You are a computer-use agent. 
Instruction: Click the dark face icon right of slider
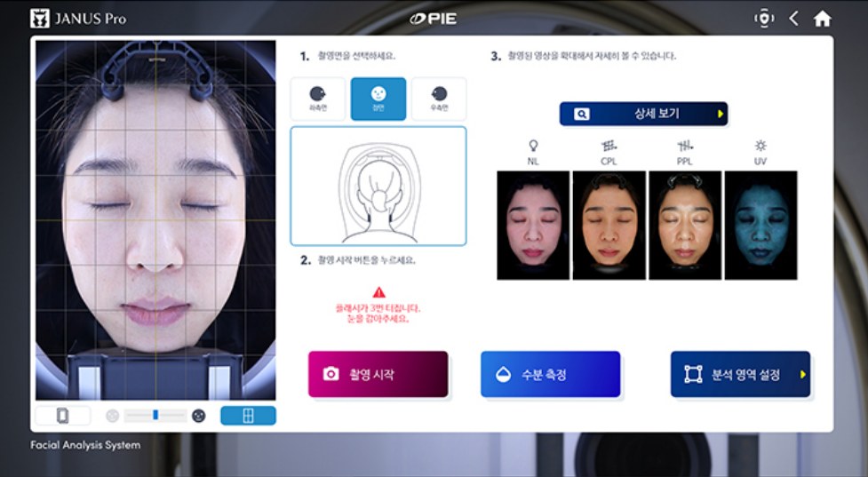(199, 416)
